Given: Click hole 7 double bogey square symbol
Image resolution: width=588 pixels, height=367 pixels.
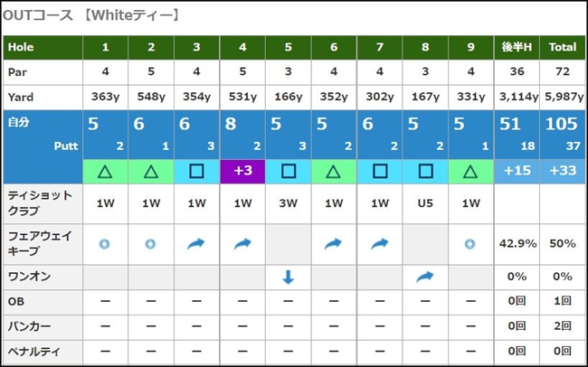Looking at the screenshot, I should point(379,170).
